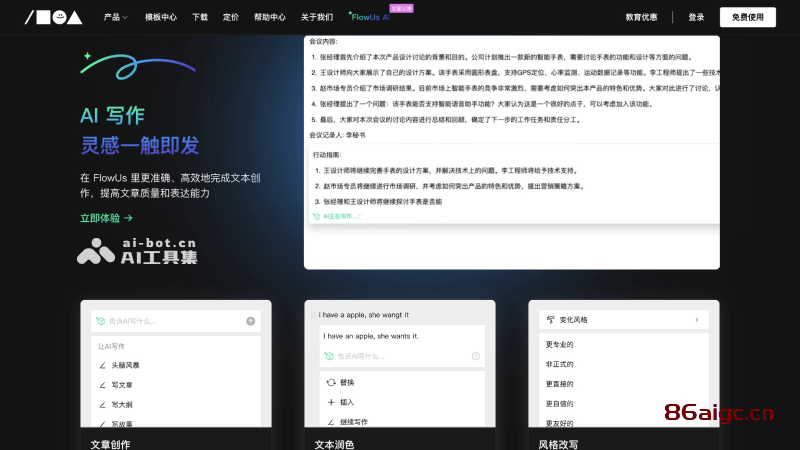The height and width of the screenshot is (450, 800).
Task: Click the 教育优惠 link
Action: [x=641, y=17]
